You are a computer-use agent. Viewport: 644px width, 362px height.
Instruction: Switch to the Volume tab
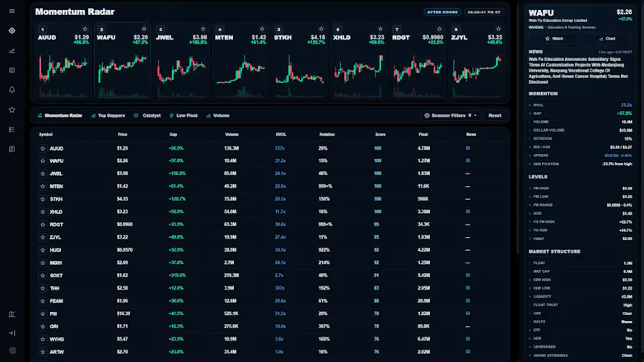click(x=217, y=115)
